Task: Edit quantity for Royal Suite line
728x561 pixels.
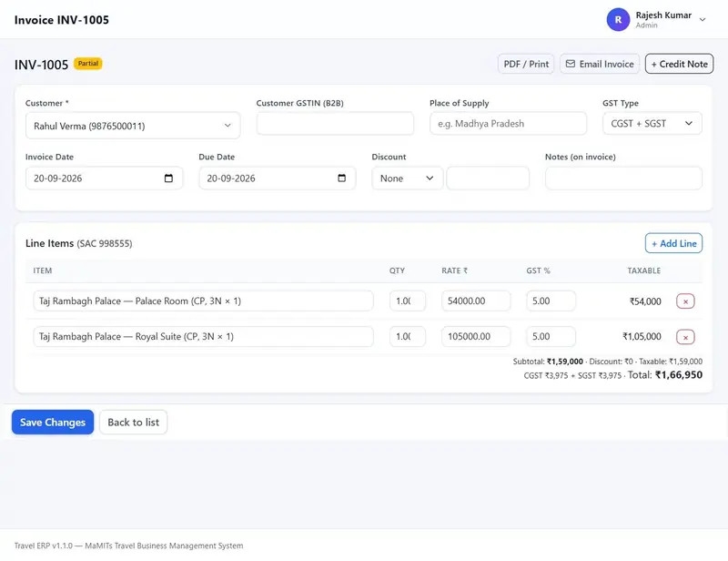Action: tap(407, 336)
